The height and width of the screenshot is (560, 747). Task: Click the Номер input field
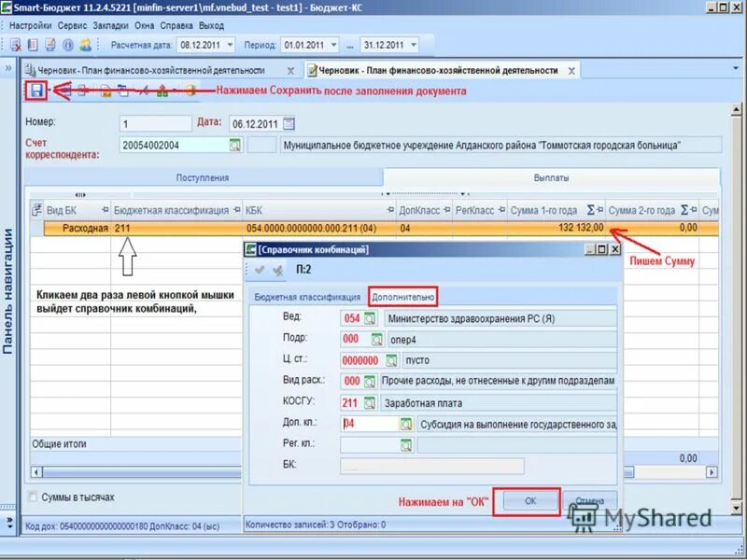[x=156, y=124]
